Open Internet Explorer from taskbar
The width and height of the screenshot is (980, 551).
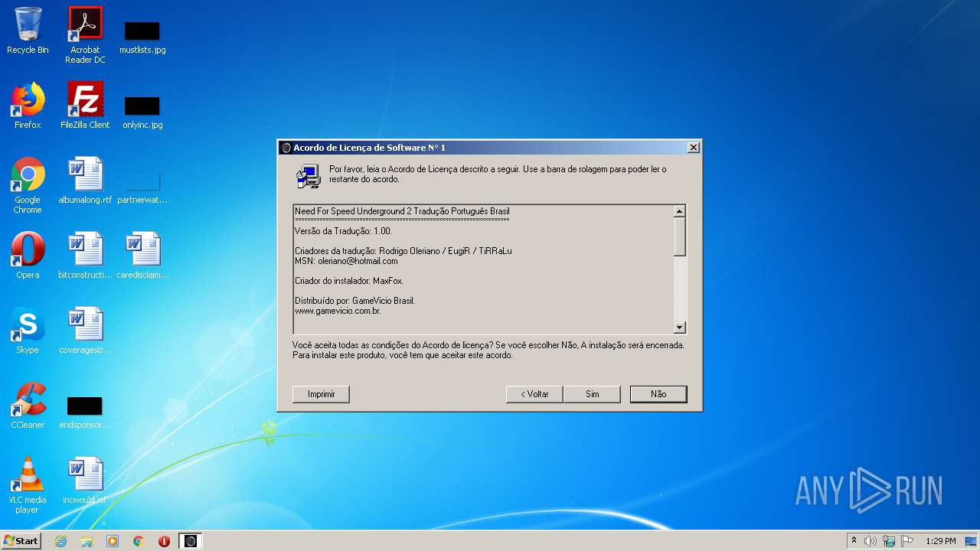click(61, 541)
